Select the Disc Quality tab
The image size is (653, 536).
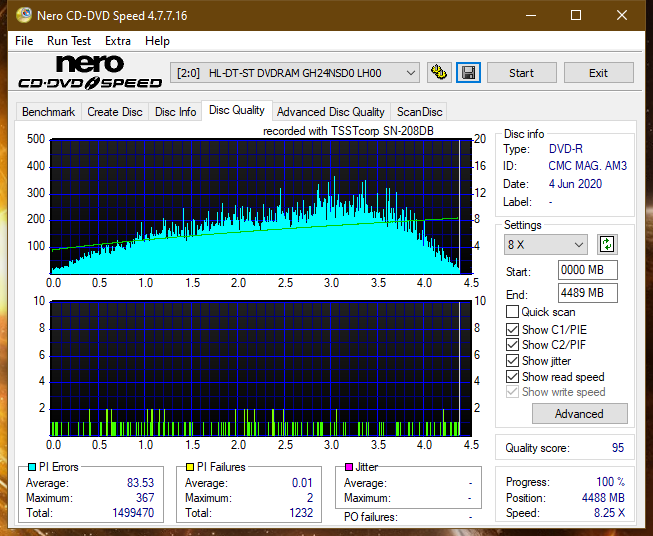pos(237,110)
